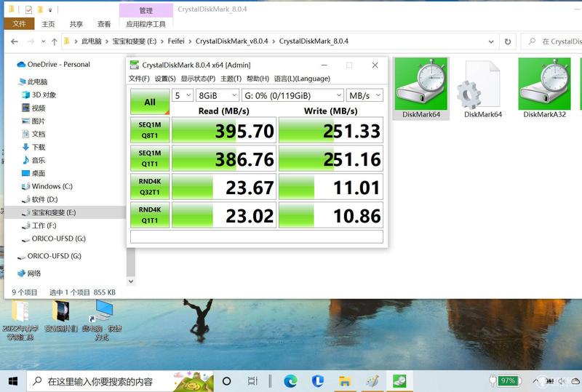
Task: Open the 此电脑 shortcut on desktop
Action: tap(102, 321)
